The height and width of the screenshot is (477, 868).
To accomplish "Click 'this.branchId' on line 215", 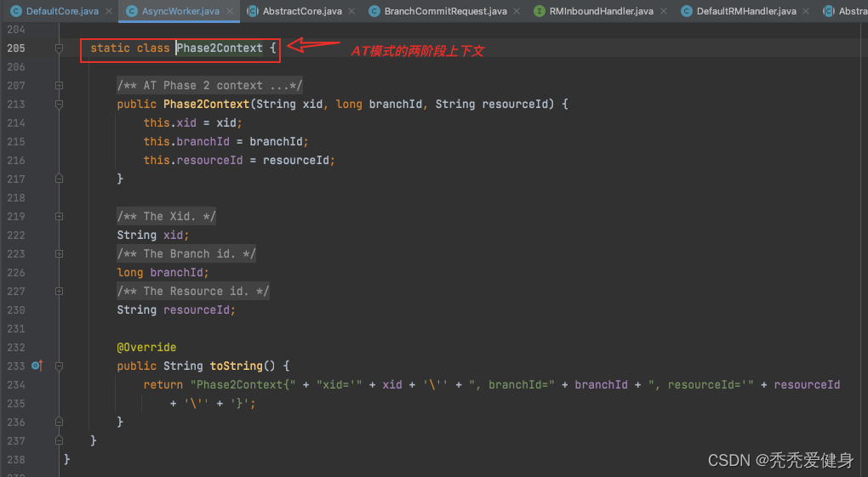I will 186,142.
